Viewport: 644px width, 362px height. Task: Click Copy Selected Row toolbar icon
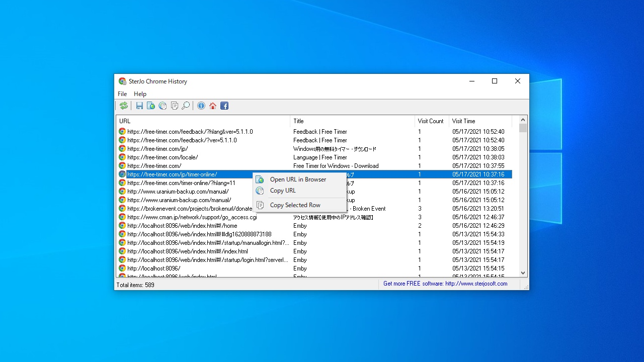(x=174, y=106)
